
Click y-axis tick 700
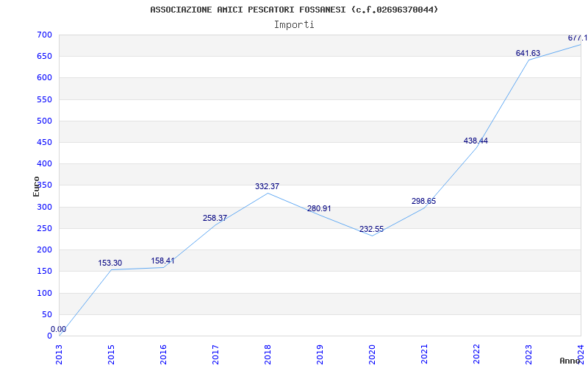[x=44, y=35]
